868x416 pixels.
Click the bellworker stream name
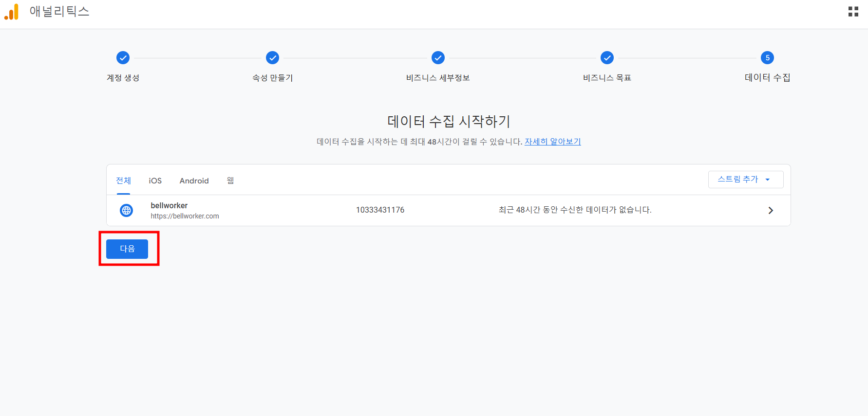(169, 205)
